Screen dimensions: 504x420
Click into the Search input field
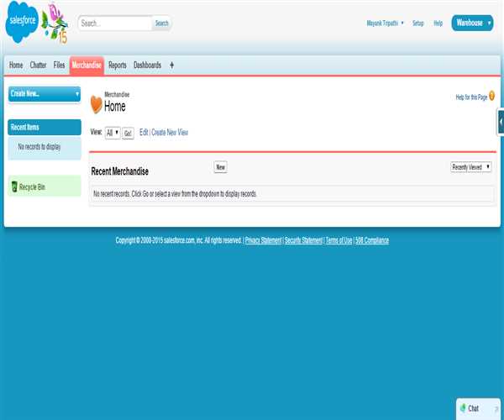115,24
